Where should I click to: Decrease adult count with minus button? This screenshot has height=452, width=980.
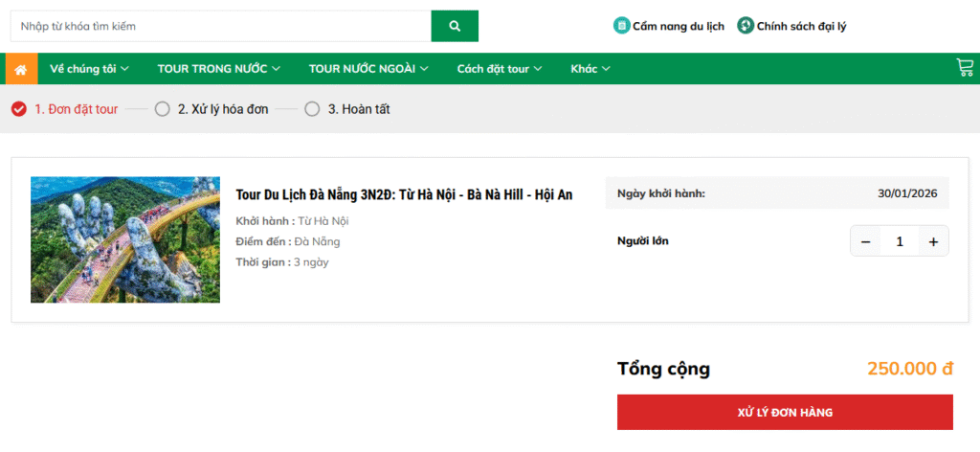(866, 241)
